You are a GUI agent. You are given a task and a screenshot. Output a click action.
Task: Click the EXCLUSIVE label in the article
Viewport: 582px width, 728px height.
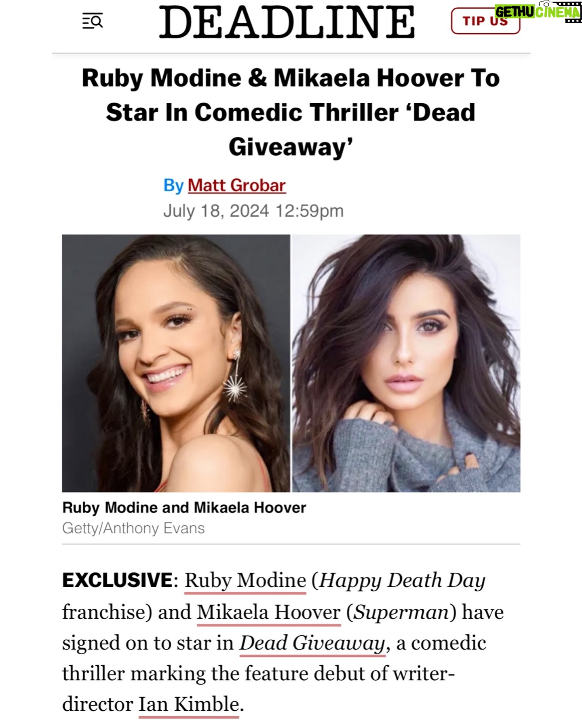click(118, 580)
